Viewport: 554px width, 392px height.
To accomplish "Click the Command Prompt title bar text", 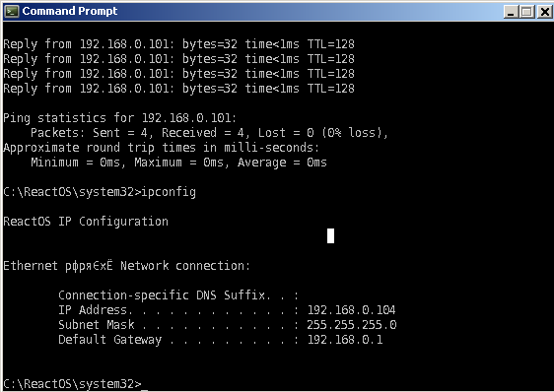I will pyautogui.click(x=70, y=11).
